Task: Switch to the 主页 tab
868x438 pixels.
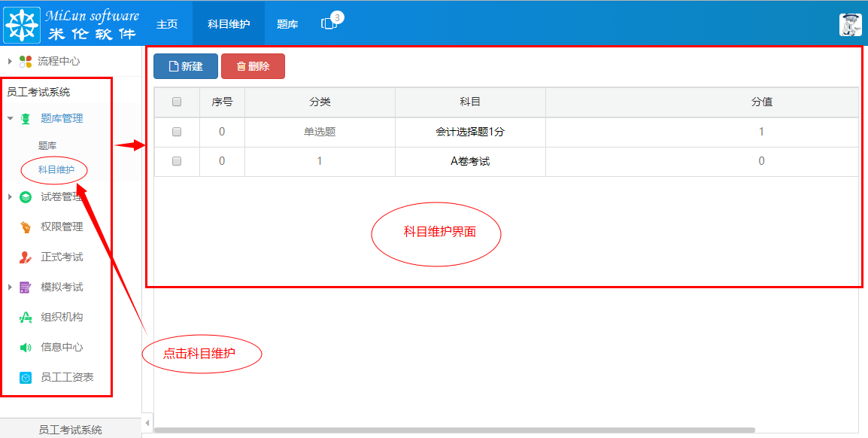Action: pyautogui.click(x=167, y=23)
